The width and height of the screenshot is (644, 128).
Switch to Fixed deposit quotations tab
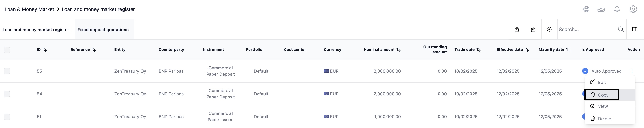pyautogui.click(x=103, y=30)
